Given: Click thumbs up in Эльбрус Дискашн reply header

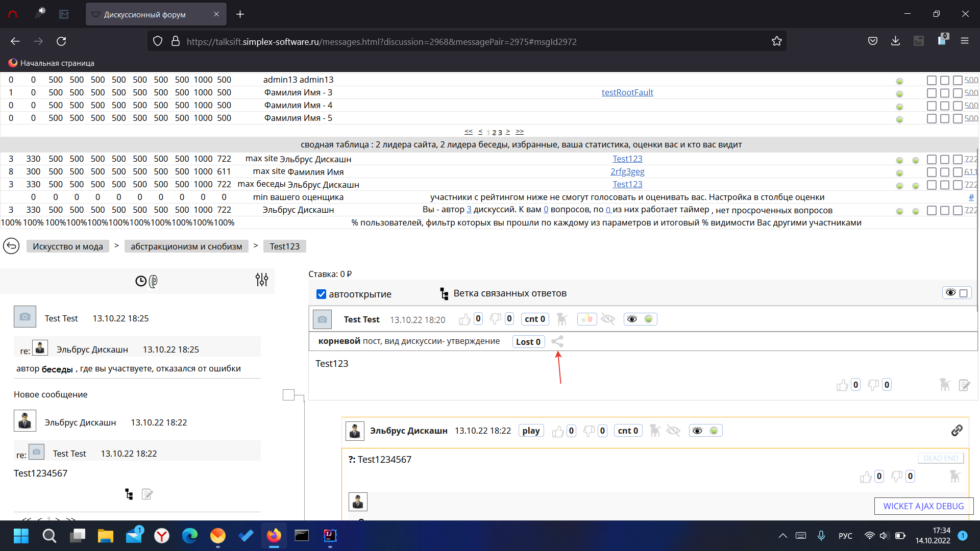Looking at the screenshot, I should (558, 431).
